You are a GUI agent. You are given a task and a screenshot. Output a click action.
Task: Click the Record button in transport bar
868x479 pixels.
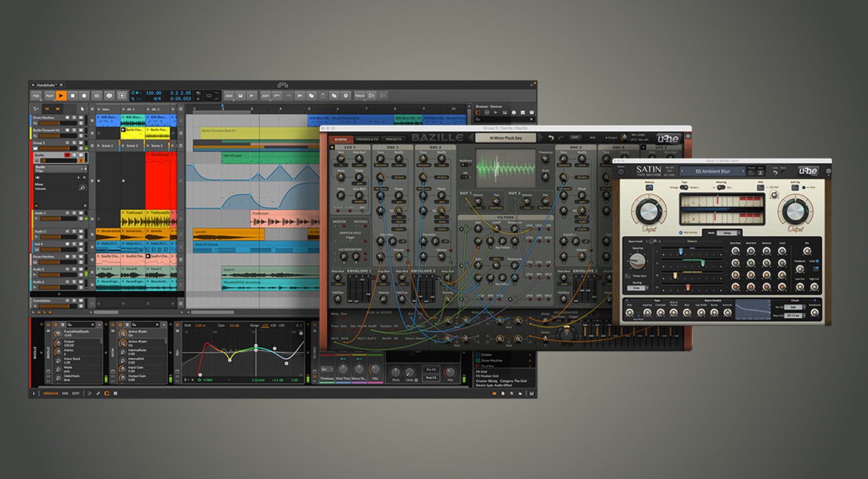pos(84,96)
